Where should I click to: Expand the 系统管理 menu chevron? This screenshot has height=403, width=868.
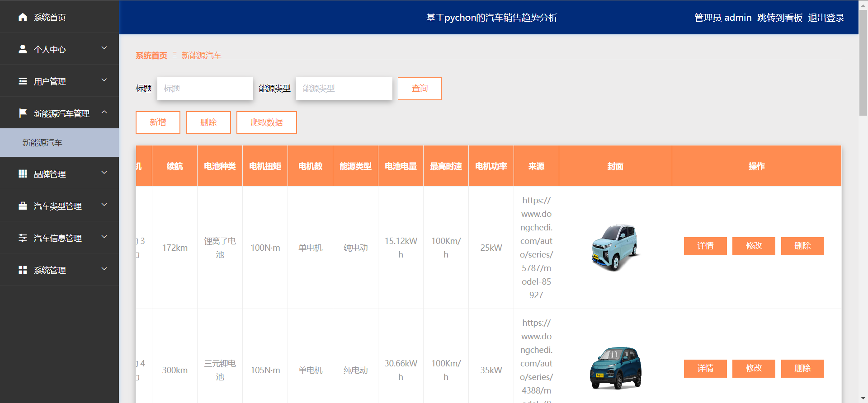click(104, 269)
